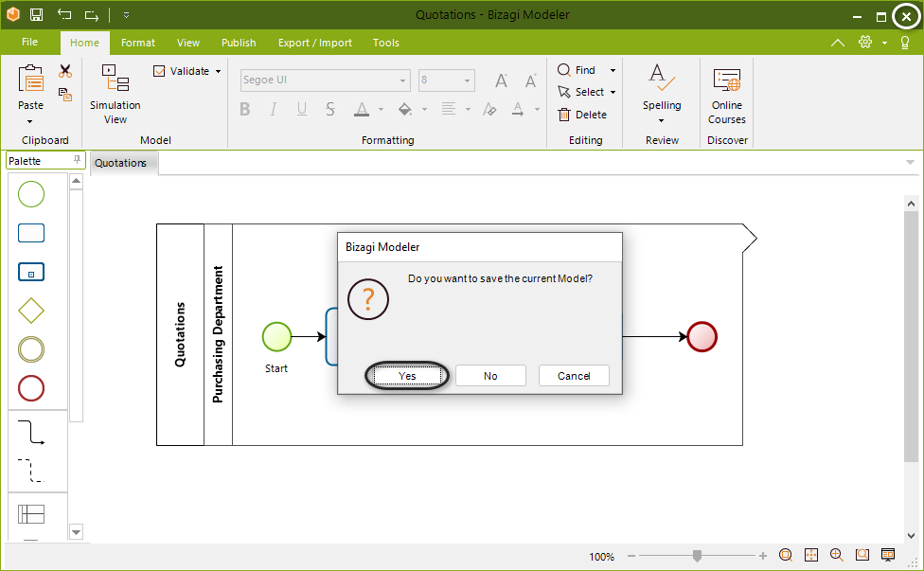Run Spelling check
924x571 pixels.
point(662,87)
